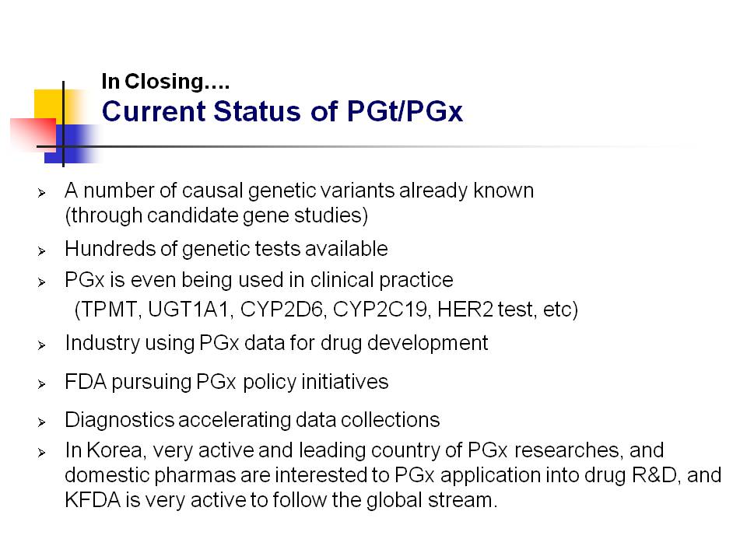747x560 pixels.
Task: Click the 'Current Status of PGt/PGx' title
Action: point(282,111)
